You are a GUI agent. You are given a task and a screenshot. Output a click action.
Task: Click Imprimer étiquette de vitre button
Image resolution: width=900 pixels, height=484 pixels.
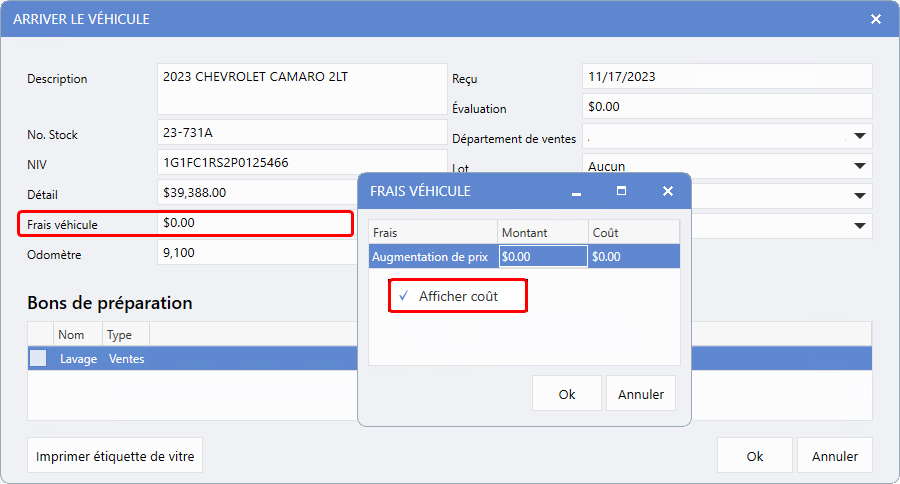coord(116,456)
